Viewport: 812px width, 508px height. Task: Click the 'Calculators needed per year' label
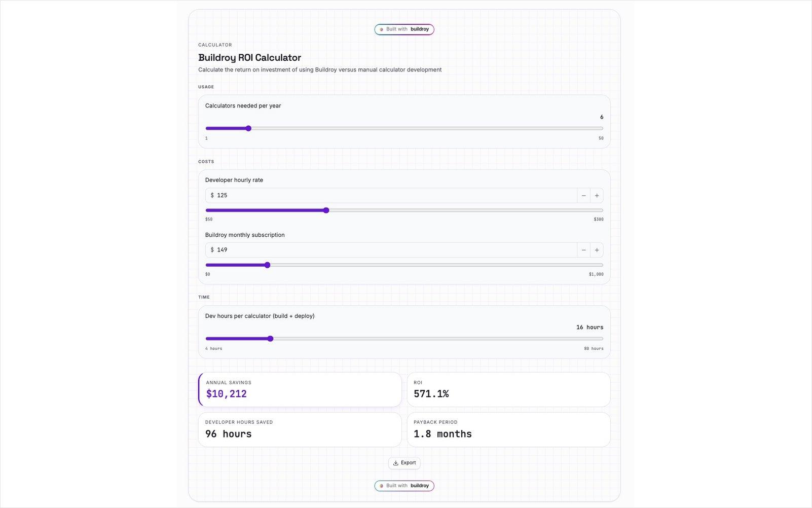pos(243,106)
